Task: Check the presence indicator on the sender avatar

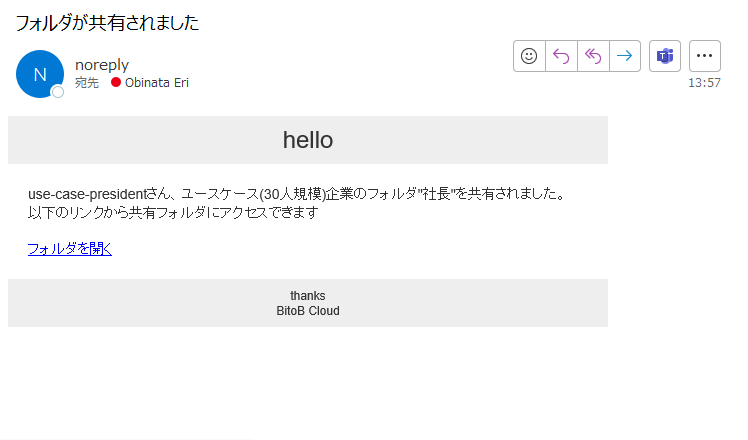Action: click(58, 92)
